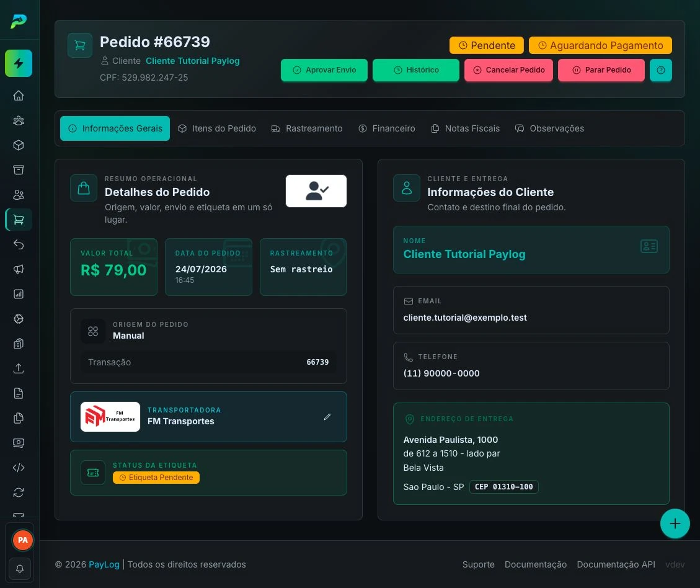Go to home icon in sidebar

coord(19,96)
